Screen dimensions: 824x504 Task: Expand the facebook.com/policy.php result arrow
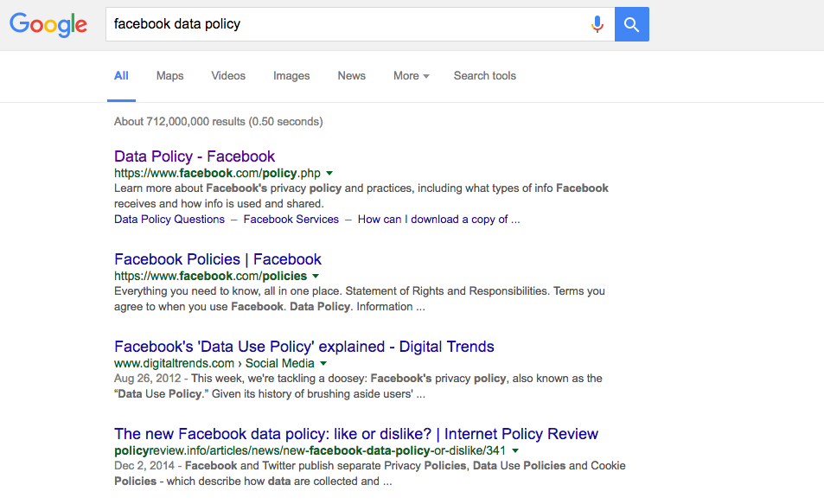329,174
